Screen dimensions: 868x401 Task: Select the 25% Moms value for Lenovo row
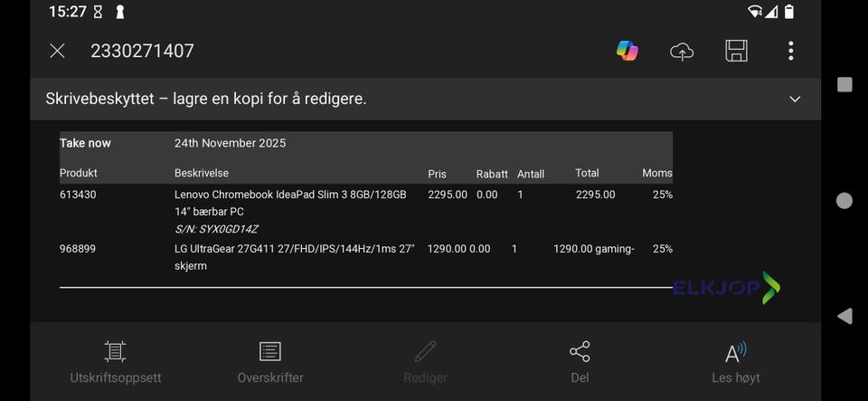pyautogui.click(x=663, y=195)
